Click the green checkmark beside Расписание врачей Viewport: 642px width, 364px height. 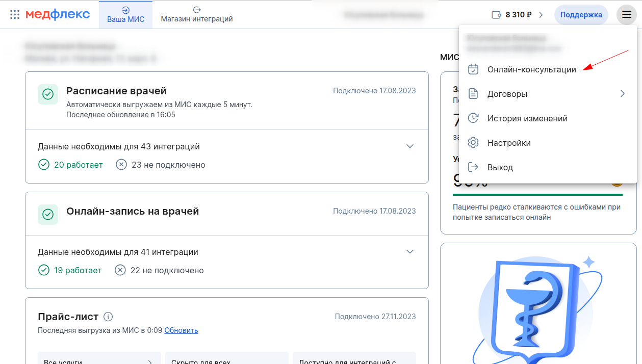48,95
